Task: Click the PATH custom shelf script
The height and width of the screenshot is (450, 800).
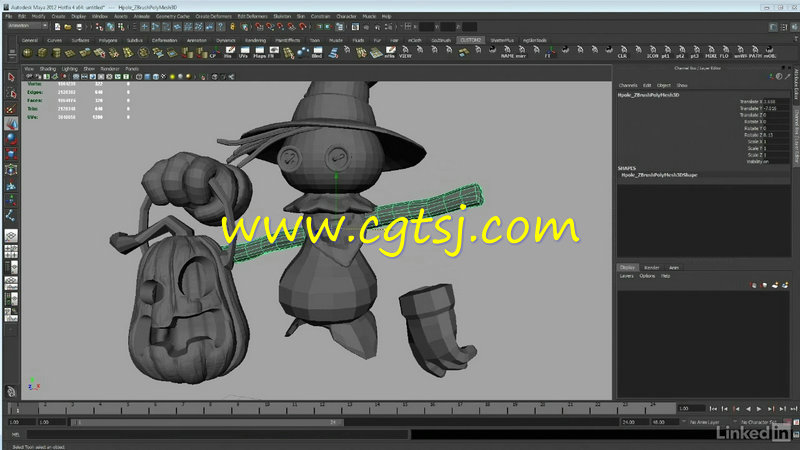Action: click(755, 53)
